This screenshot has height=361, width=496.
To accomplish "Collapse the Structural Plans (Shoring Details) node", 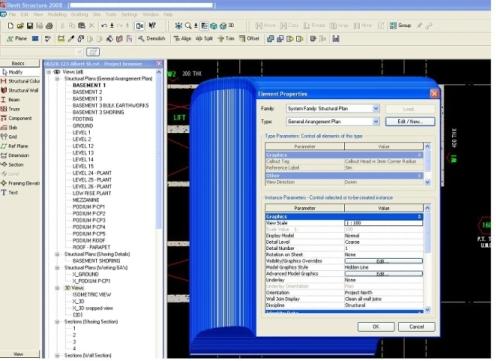I will (57, 254).
